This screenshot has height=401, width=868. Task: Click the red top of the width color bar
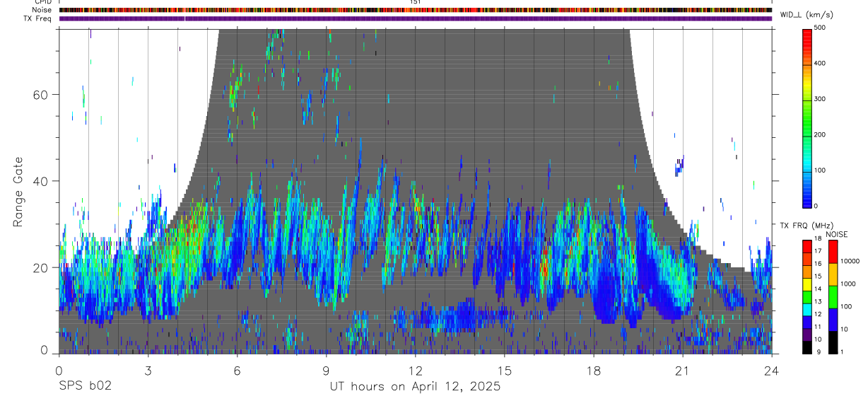[807, 33]
